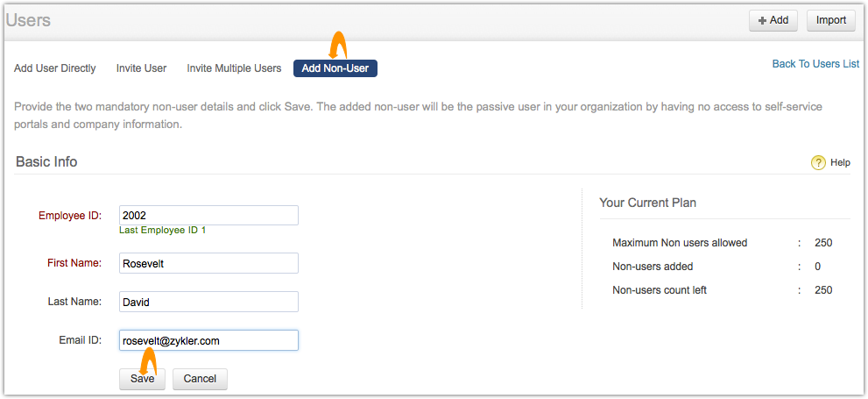The height and width of the screenshot is (399, 868).
Task: Open the Invite User tab
Action: 141,68
